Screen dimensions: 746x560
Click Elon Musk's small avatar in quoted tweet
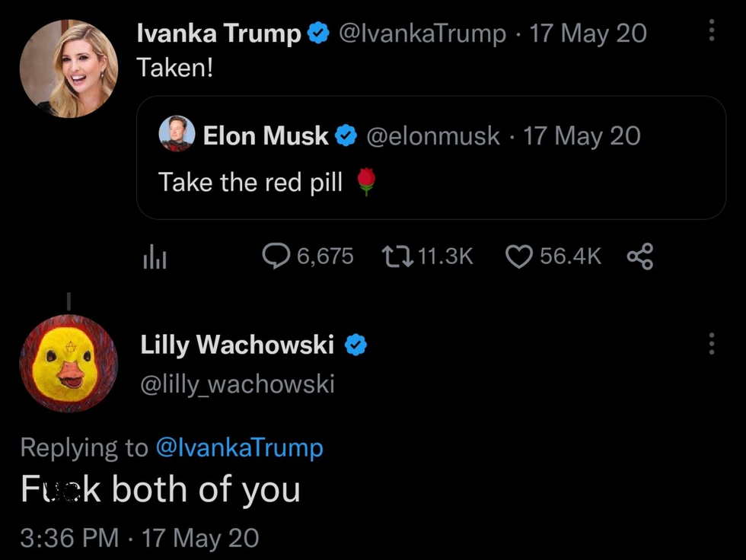tap(177, 135)
